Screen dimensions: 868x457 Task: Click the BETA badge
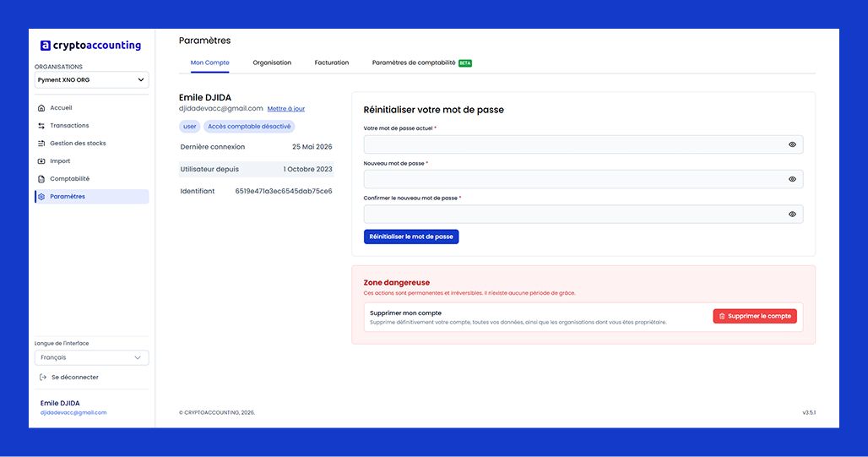[x=465, y=63]
